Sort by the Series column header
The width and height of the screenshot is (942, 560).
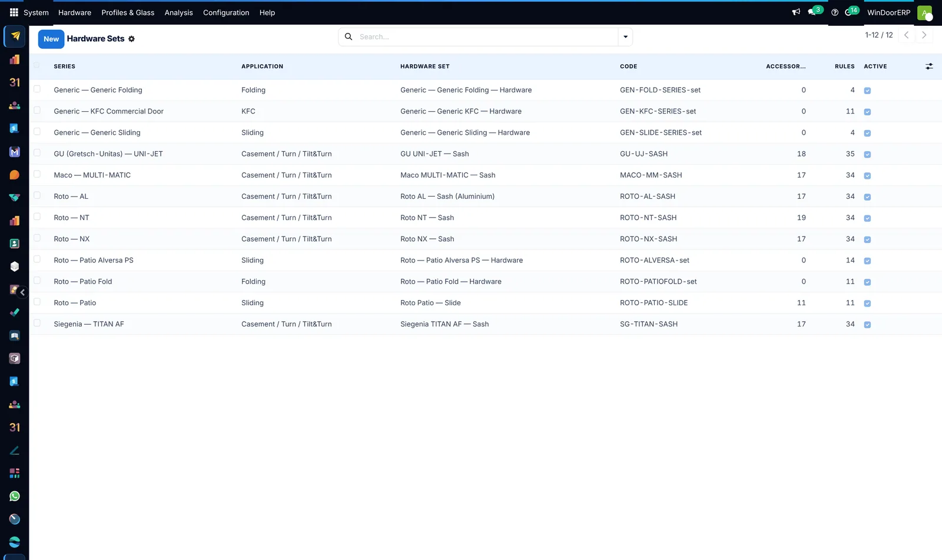65,66
